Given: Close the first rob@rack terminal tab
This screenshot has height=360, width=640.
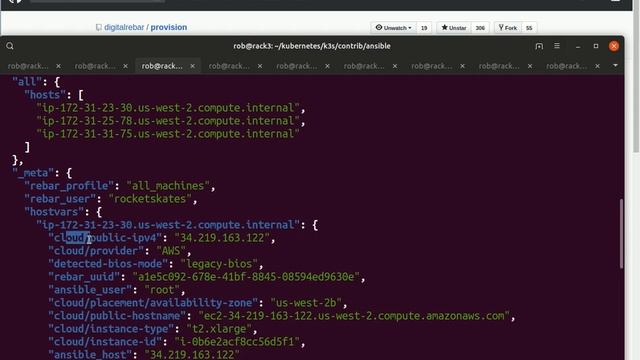Looking at the screenshot, I should pyautogui.click(x=58, y=66).
